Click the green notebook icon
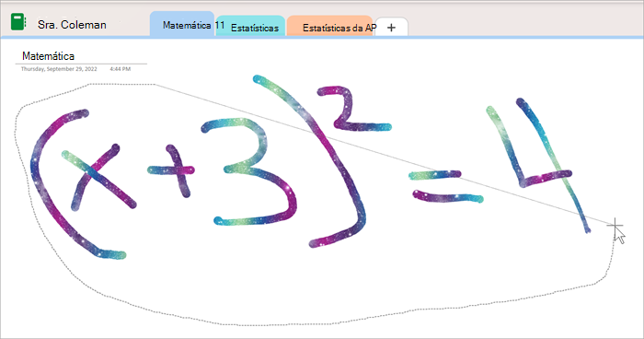The image size is (644, 339). pyautogui.click(x=18, y=22)
